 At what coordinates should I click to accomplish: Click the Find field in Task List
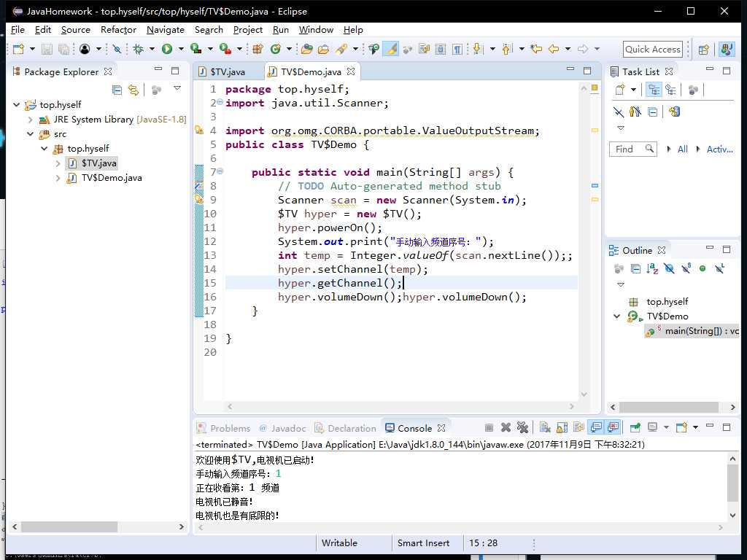tap(632, 149)
